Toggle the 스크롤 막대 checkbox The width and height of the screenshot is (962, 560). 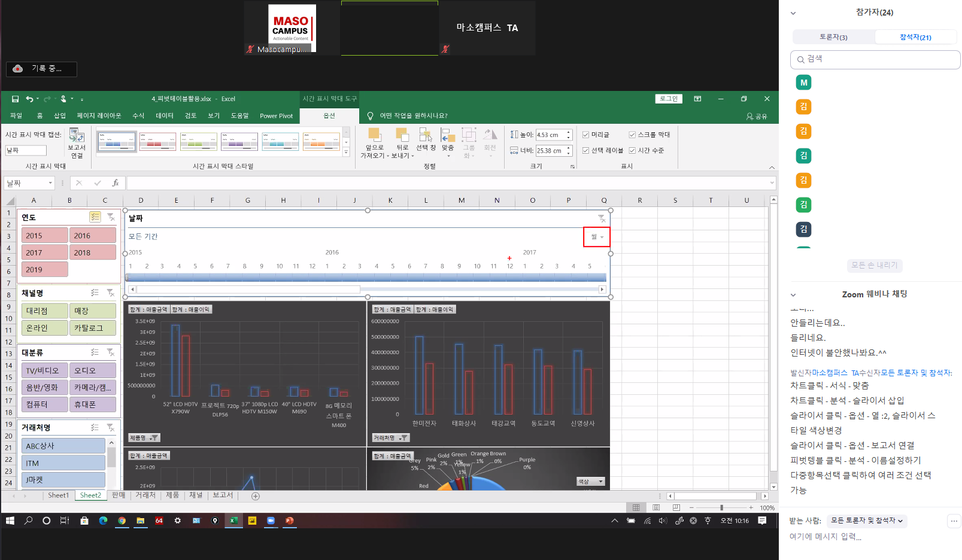tap(632, 135)
